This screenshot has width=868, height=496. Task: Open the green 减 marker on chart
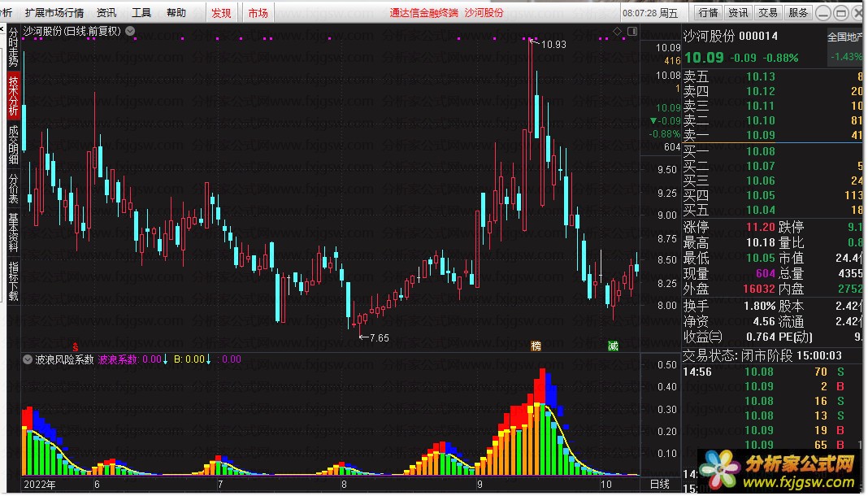click(x=613, y=346)
